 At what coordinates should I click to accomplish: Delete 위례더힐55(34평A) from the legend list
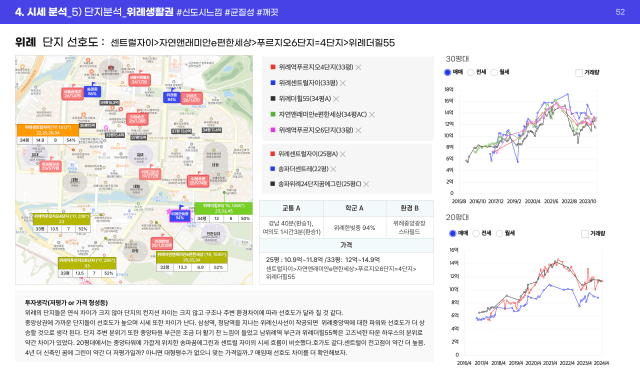336,99
